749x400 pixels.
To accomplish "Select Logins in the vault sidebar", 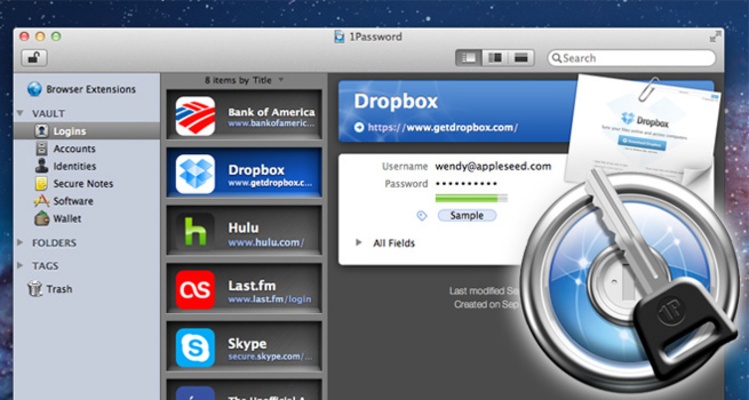I will point(86,131).
